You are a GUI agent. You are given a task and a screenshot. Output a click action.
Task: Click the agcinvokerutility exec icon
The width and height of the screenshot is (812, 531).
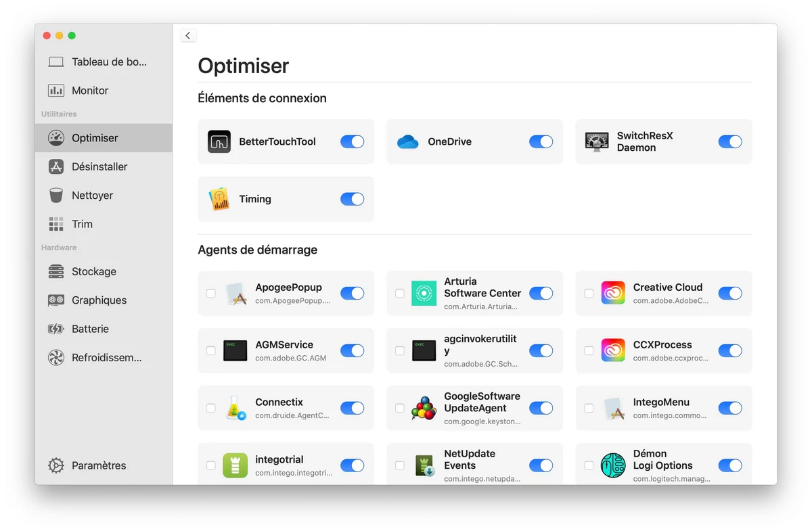coord(424,350)
